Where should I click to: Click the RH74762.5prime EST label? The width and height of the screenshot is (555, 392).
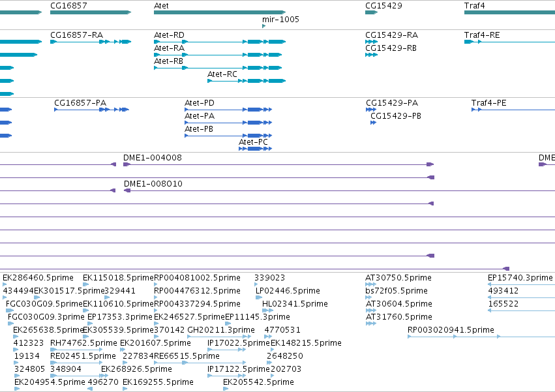83,343
